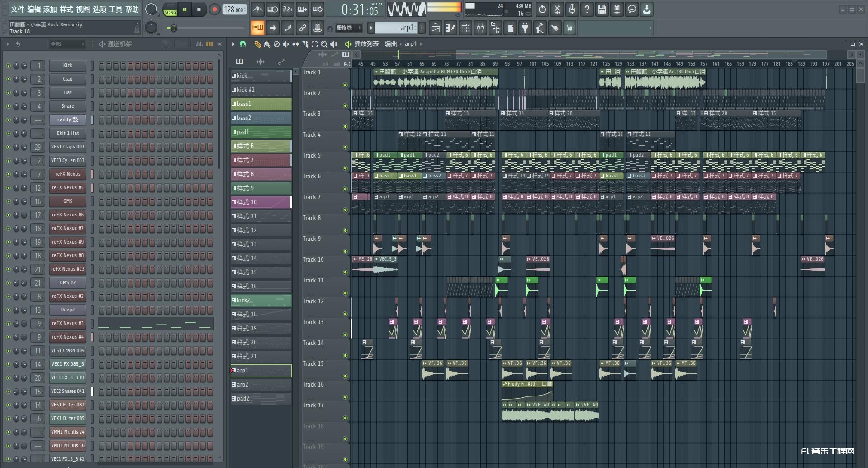Save project with the floppy disk icon
Viewport: 868px width, 468px height.
(x=602, y=9)
